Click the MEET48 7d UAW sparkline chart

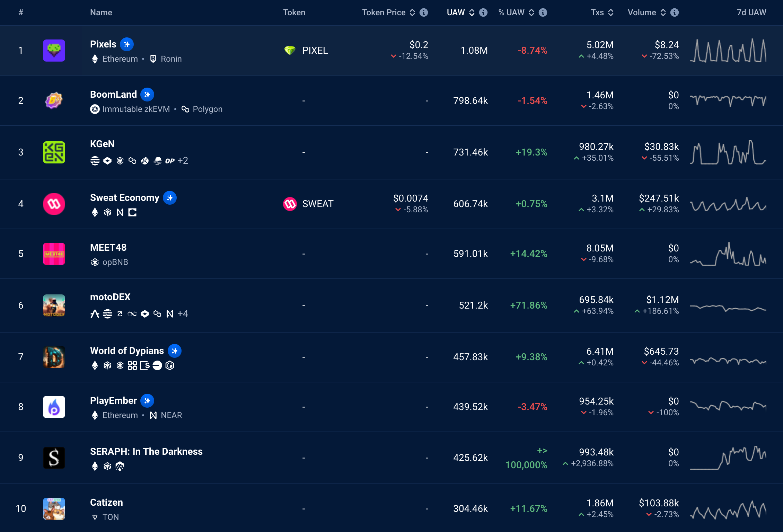click(x=728, y=254)
